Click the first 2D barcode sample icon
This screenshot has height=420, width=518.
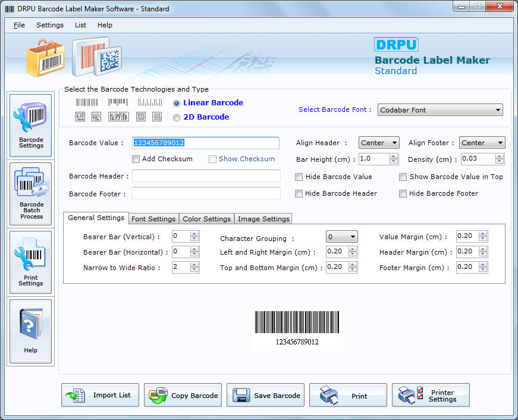tap(80, 117)
